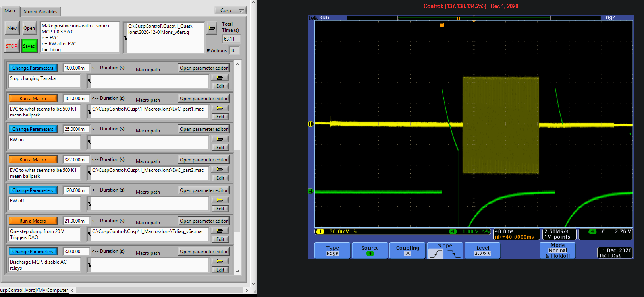
Task: Click the channel 1 yellow ground marker
Action: coord(311,124)
